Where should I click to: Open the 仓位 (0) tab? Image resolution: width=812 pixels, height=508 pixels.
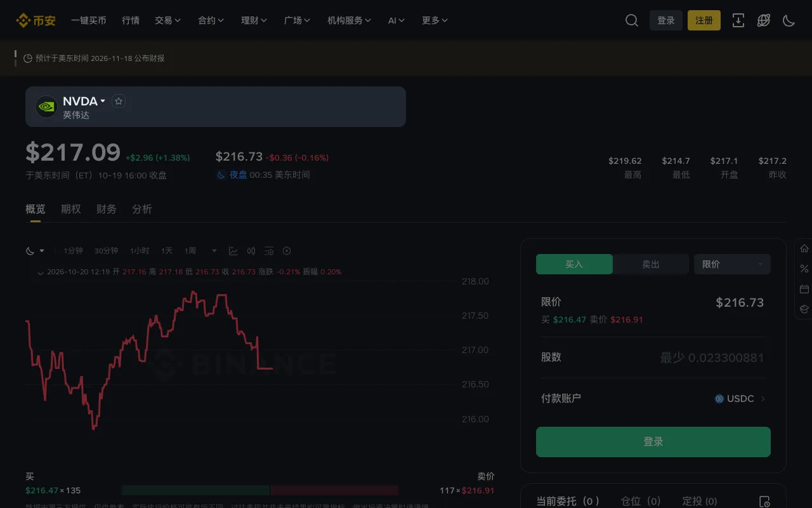[x=641, y=502]
